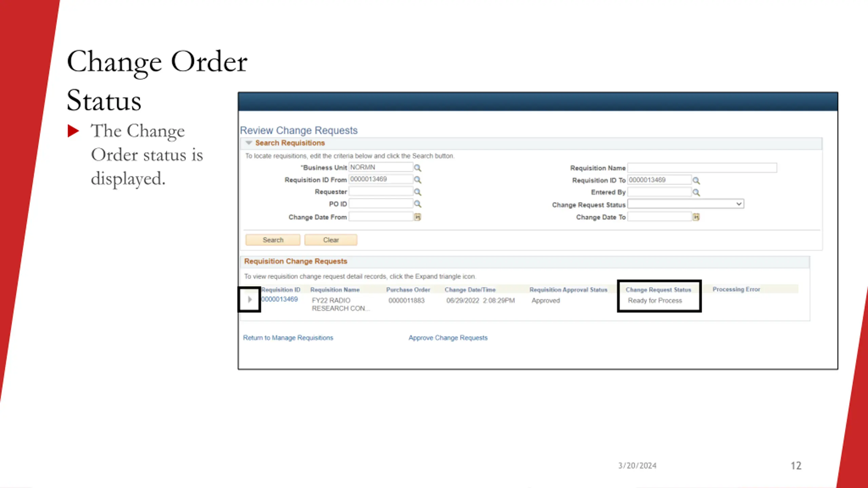This screenshot has width=868, height=488.
Task: Follow Return to Manage Requisitions link
Action: pyautogui.click(x=288, y=338)
